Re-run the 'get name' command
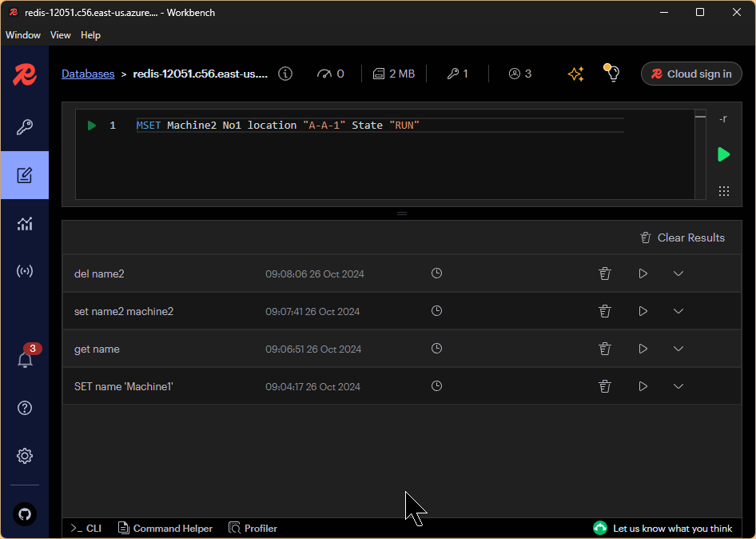 click(643, 349)
